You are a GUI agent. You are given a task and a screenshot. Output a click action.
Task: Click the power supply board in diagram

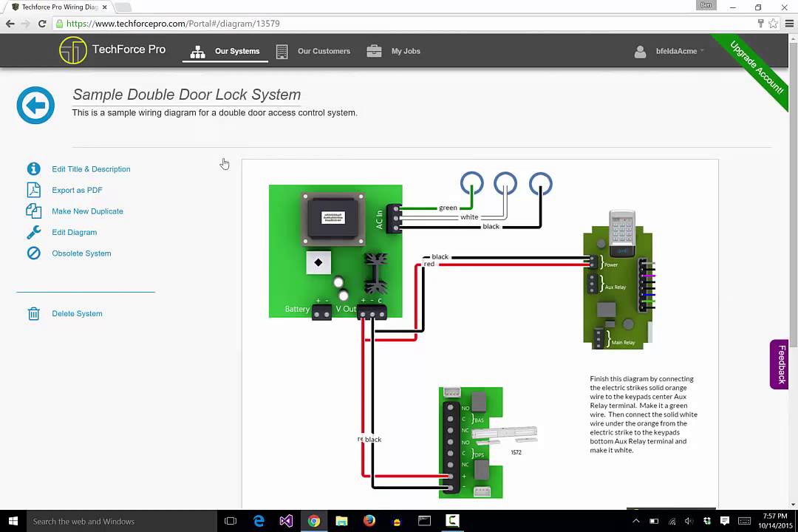pos(335,251)
